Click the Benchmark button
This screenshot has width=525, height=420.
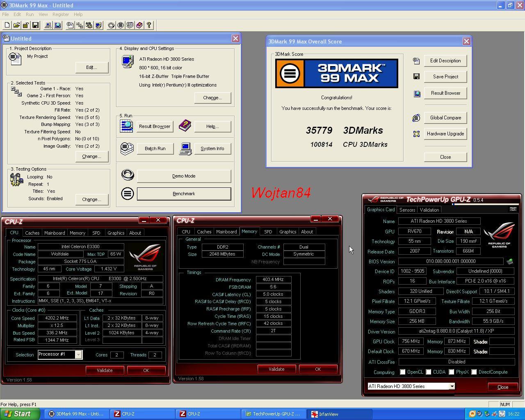coord(184,194)
